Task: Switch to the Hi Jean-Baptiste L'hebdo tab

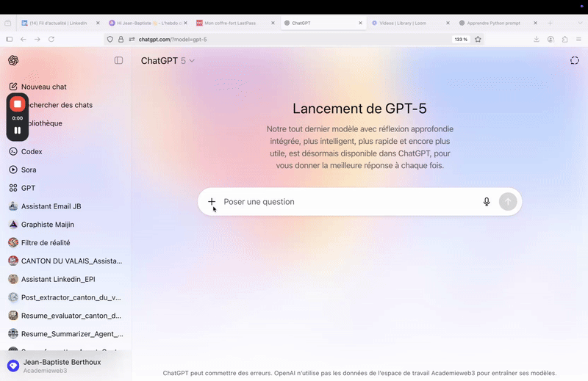Action: click(146, 23)
